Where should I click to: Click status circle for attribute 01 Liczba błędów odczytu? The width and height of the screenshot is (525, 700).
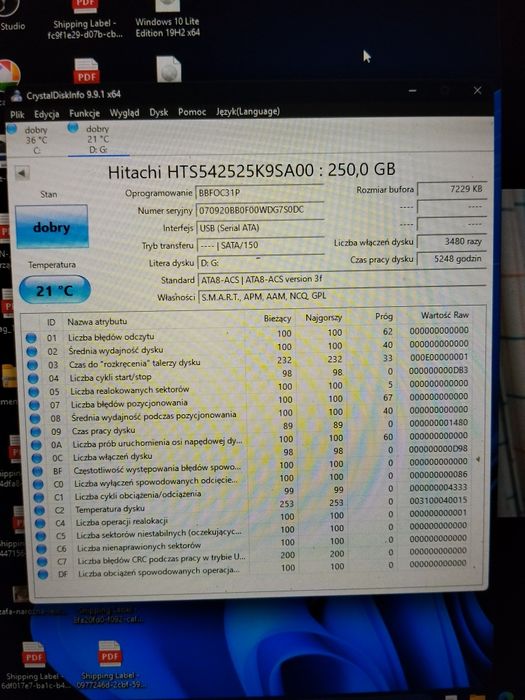coord(31,338)
